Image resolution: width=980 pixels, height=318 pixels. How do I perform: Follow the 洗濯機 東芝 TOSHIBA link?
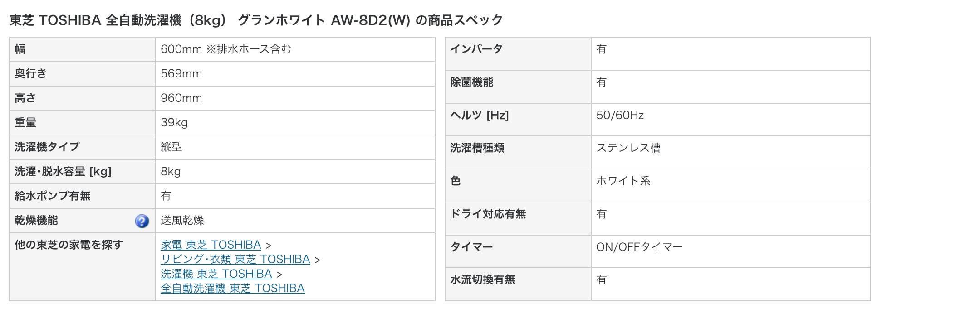point(216,274)
